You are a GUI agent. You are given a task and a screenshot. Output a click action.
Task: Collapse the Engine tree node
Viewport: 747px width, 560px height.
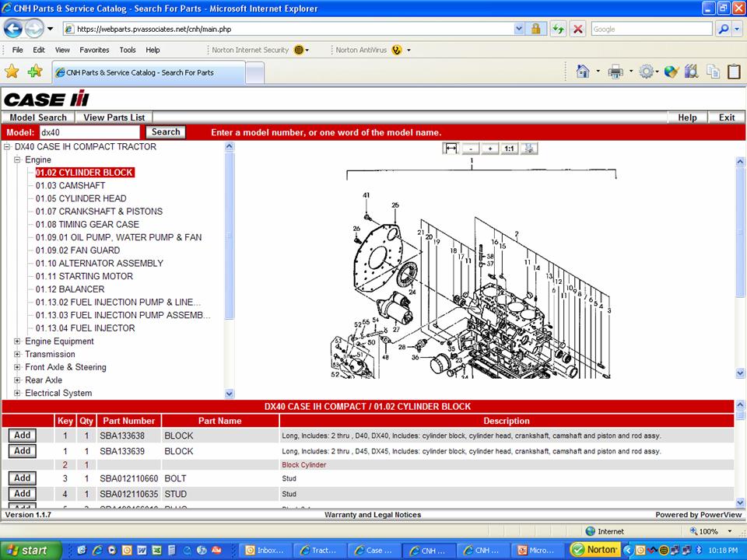[18, 159]
